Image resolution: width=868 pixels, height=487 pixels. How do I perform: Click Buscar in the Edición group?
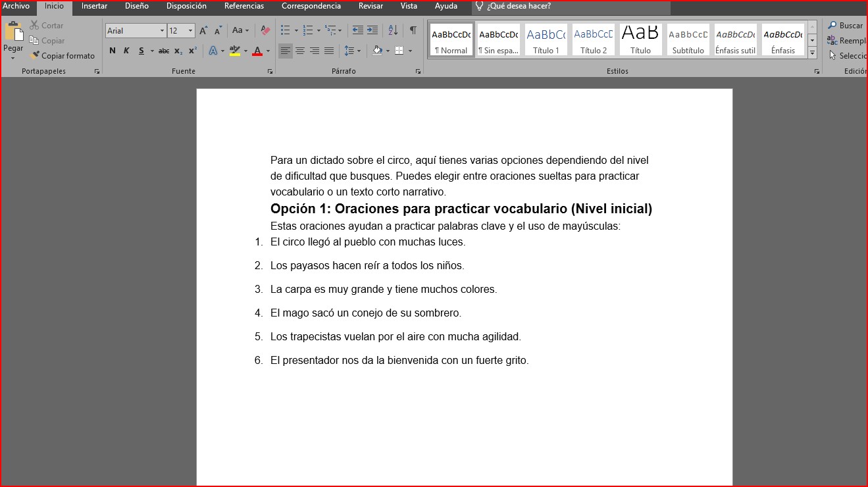click(846, 26)
